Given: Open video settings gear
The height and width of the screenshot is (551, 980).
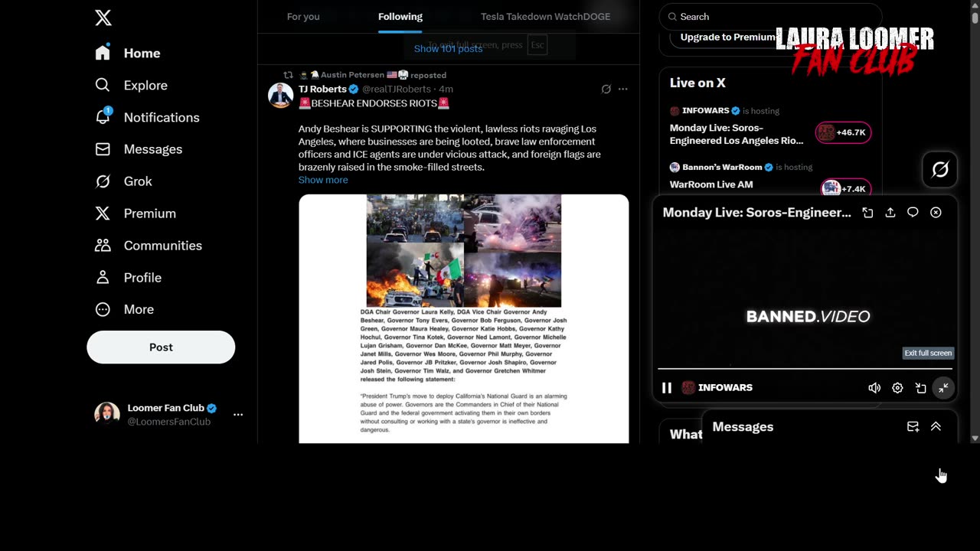Looking at the screenshot, I should 897,388.
